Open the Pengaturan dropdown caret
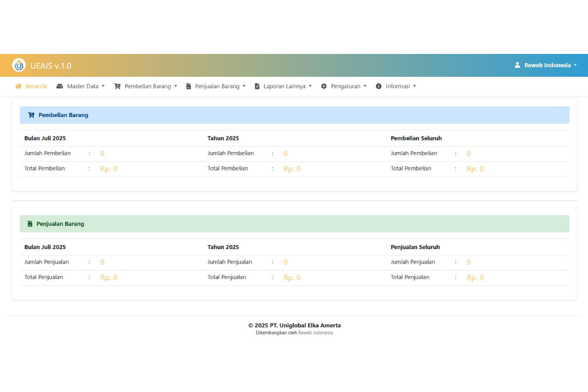The width and height of the screenshot is (588, 392). point(365,87)
